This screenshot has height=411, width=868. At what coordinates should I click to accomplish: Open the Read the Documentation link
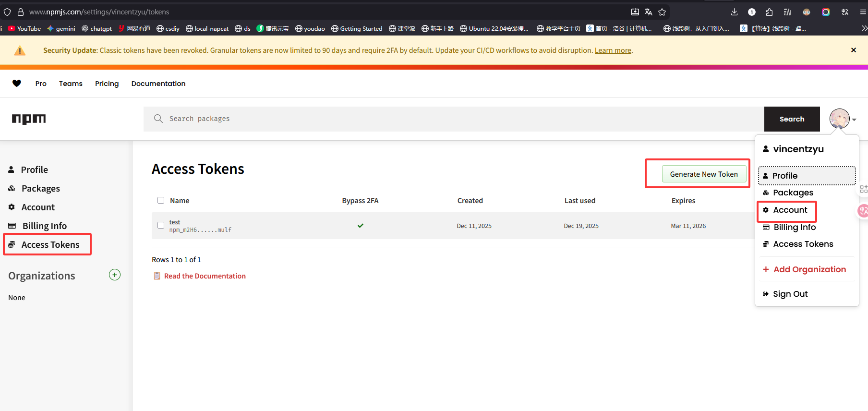[x=205, y=276]
